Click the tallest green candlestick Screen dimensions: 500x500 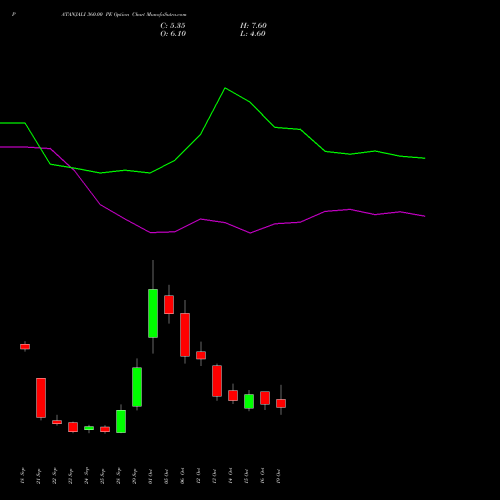point(153,313)
